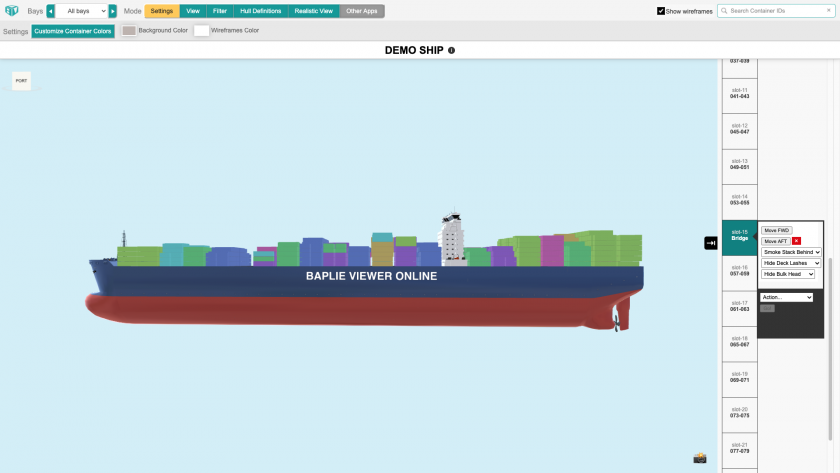Image resolution: width=840 pixels, height=473 pixels.
Task: Switch to View mode
Action: pyautogui.click(x=193, y=11)
